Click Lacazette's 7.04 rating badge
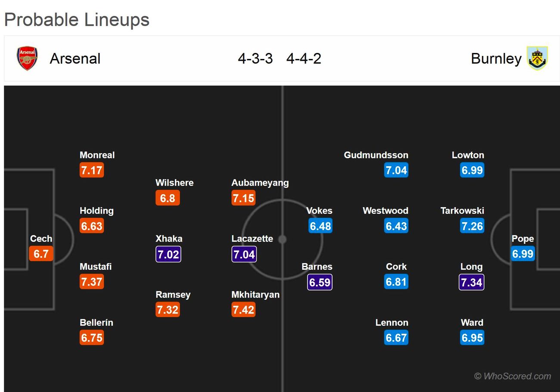 click(x=244, y=254)
